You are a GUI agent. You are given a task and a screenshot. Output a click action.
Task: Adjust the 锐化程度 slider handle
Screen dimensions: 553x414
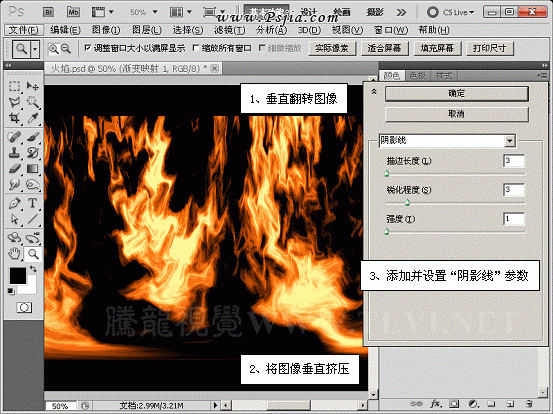pyautogui.click(x=408, y=202)
